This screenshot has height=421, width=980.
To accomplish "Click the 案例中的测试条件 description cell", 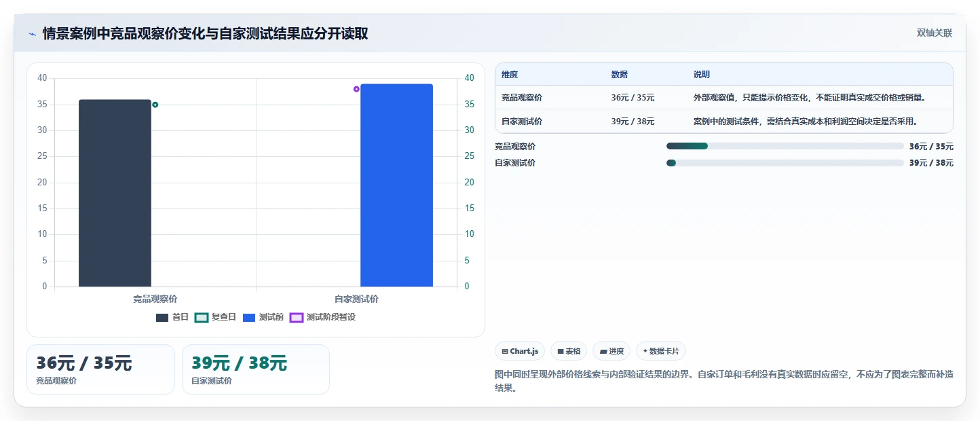I will [806, 122].
